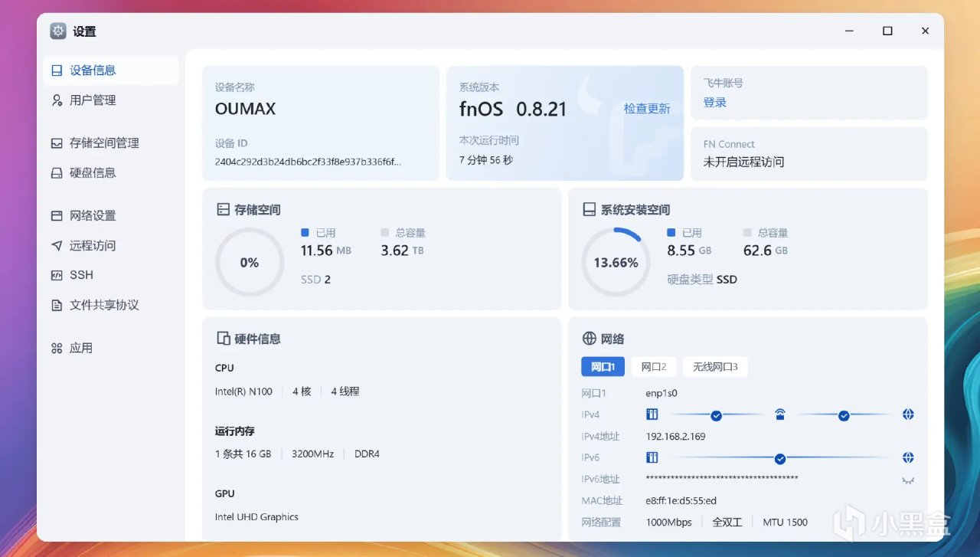Viewport: 980px width, 557px height.
Task: Click the 未开启远程访问 FN Connect status
Action: [743, 162]
